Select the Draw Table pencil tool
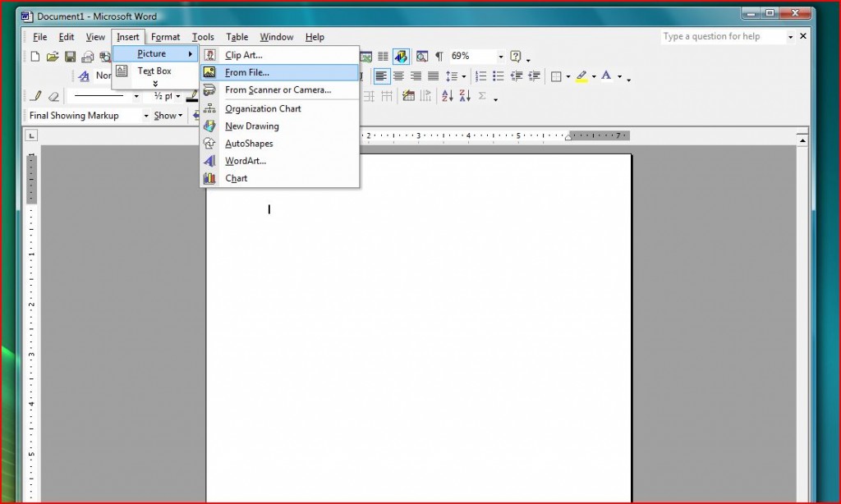Screen dimensions: 841x504 pos(35,96)
